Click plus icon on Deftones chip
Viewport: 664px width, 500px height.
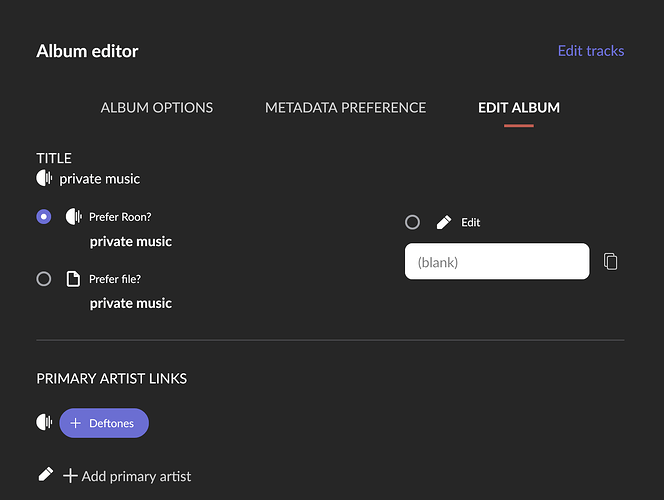[76, 423]
